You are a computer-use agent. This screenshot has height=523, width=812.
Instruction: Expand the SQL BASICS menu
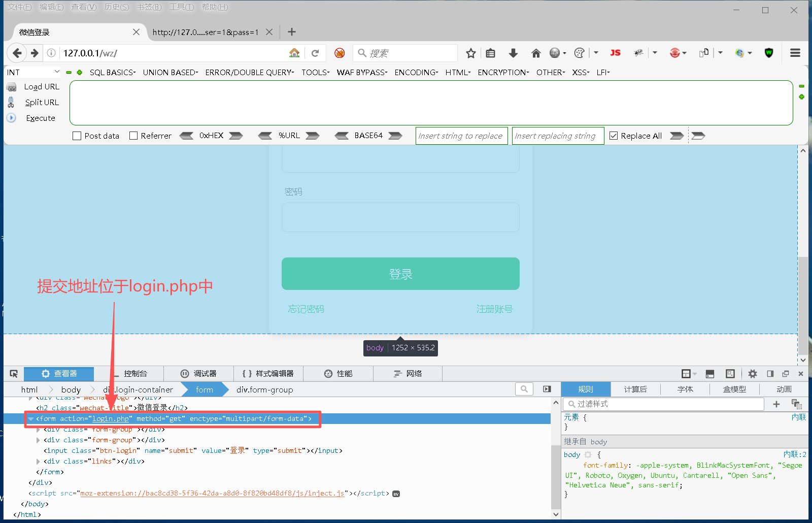tap(113, 72)
